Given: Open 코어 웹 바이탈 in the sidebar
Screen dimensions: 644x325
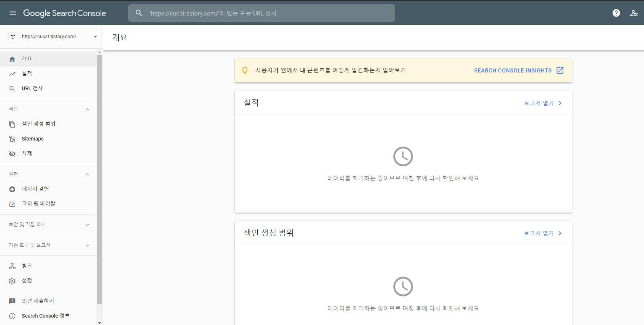Looking at the screenshot, I should 48,204.
